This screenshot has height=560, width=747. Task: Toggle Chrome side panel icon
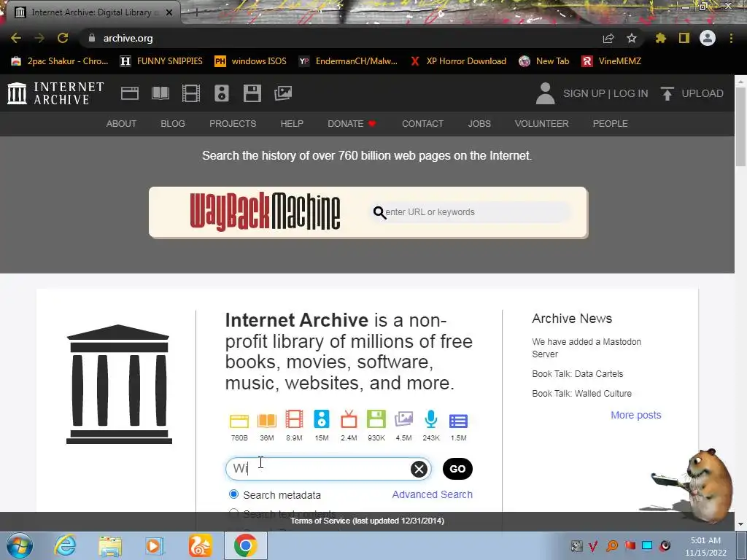(x=684, y=38)
